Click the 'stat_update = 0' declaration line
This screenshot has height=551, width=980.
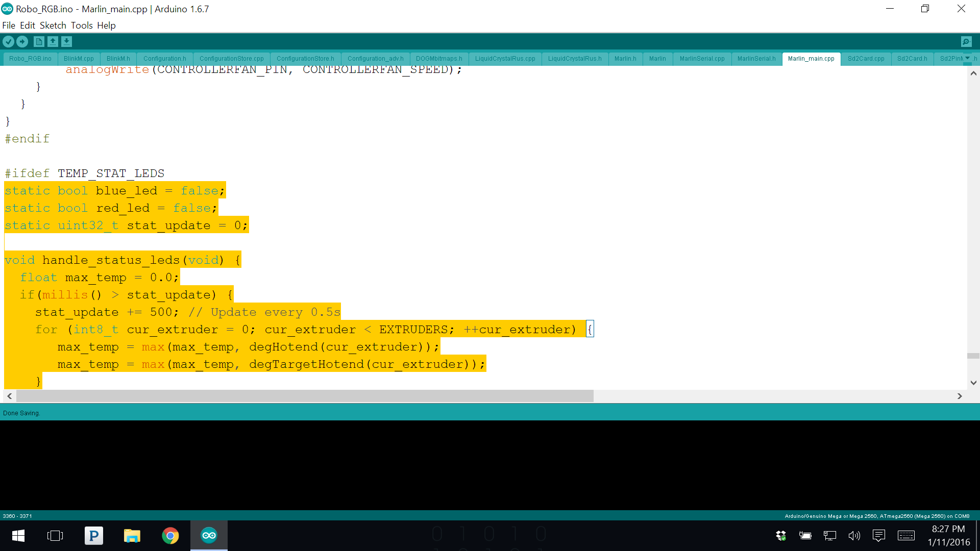(127, 226)
